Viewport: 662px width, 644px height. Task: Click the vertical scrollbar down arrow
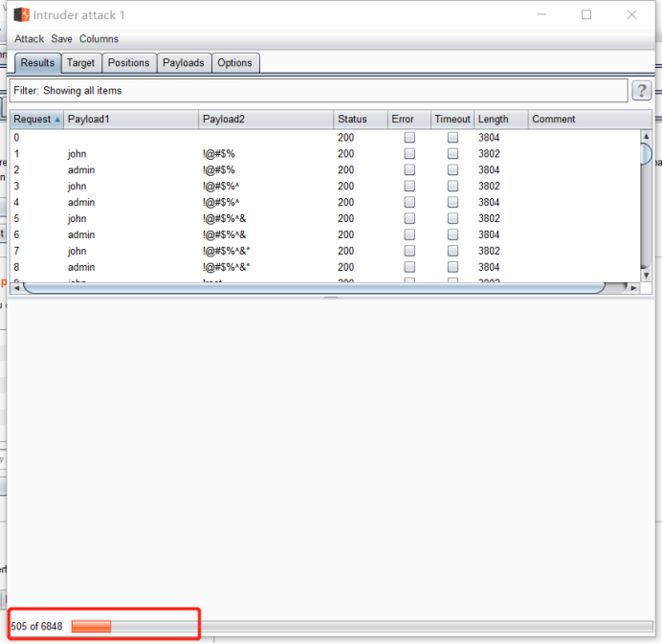(x=646, y=276)
